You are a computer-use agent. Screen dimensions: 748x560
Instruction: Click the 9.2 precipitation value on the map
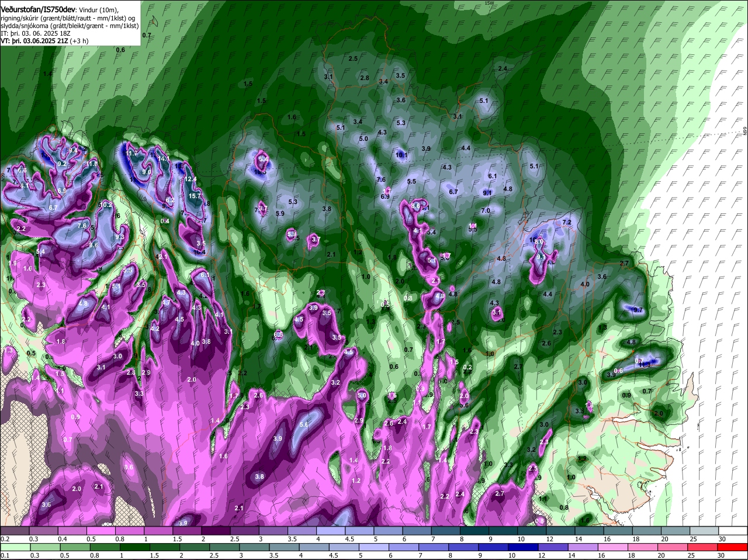[x=61, y=164]
